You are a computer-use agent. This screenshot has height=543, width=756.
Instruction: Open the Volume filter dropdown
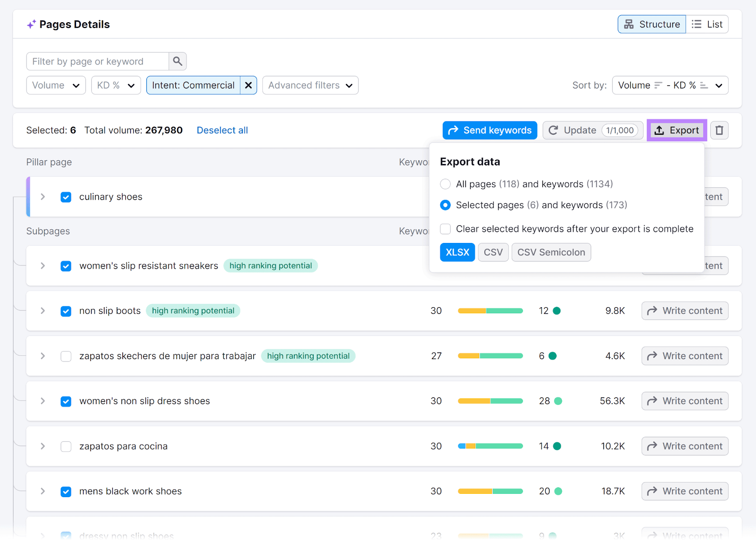tap(56, 86)
